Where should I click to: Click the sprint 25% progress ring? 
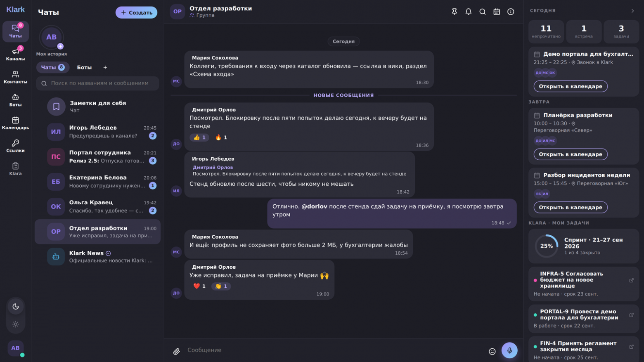pyautogui.click(x=547, y=246)
